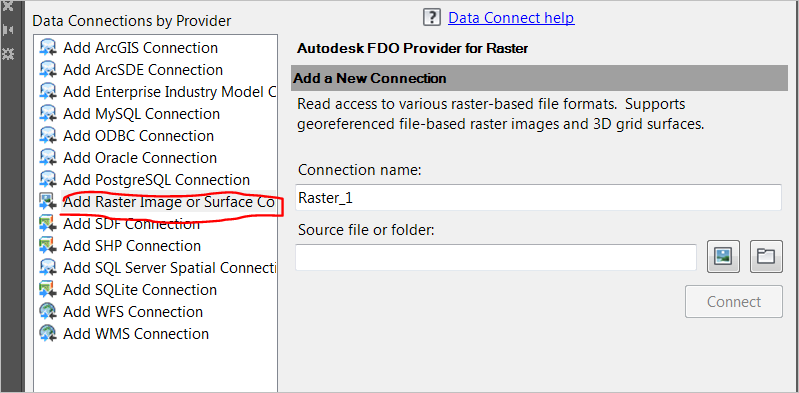Screen dimensions: 799x393
Task: Click the folder browse icon button
Action: (766, 256)
